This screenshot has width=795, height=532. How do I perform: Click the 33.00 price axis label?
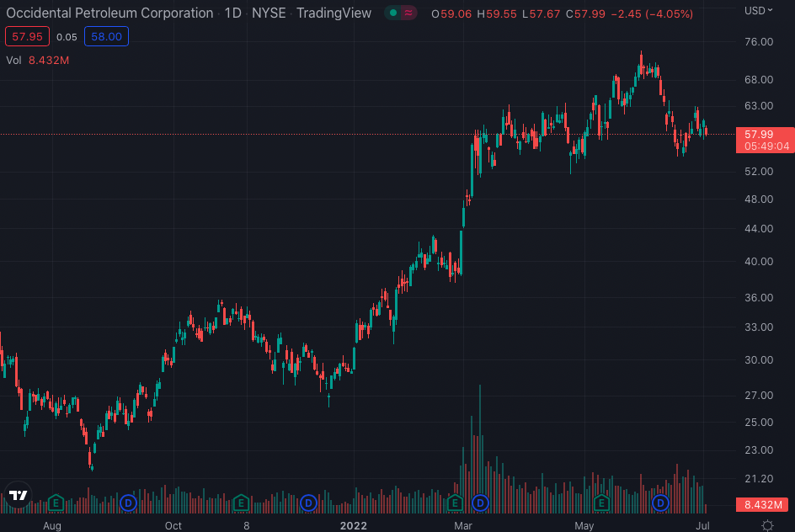(759, 327)
